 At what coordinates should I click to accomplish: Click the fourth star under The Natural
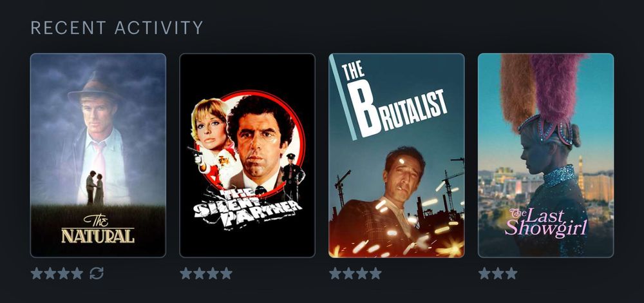77,273
